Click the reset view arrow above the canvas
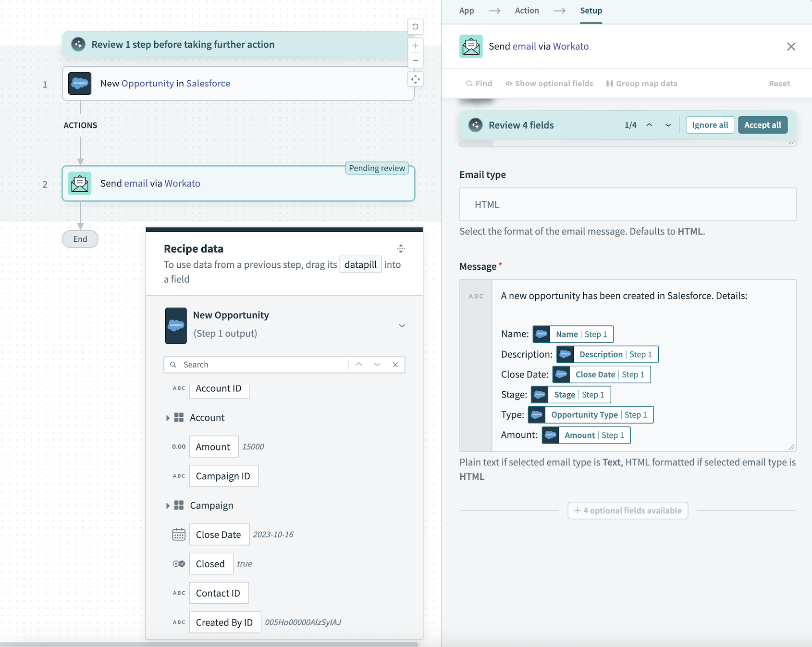Viewport: 812px width, 647px height. click(415, 26)
